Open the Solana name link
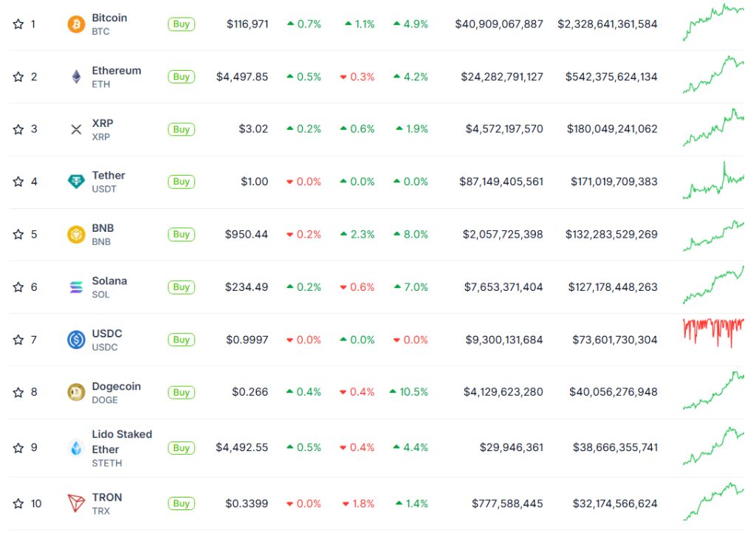The height and width of the screenshot is (533, 756). tap(109, 281)
